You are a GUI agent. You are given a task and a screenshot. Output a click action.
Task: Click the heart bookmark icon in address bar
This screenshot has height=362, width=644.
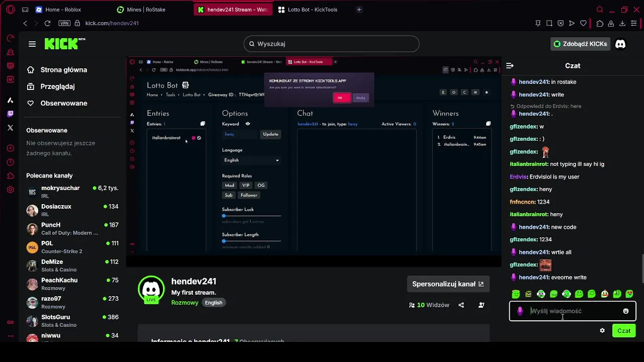pos(583,23)
